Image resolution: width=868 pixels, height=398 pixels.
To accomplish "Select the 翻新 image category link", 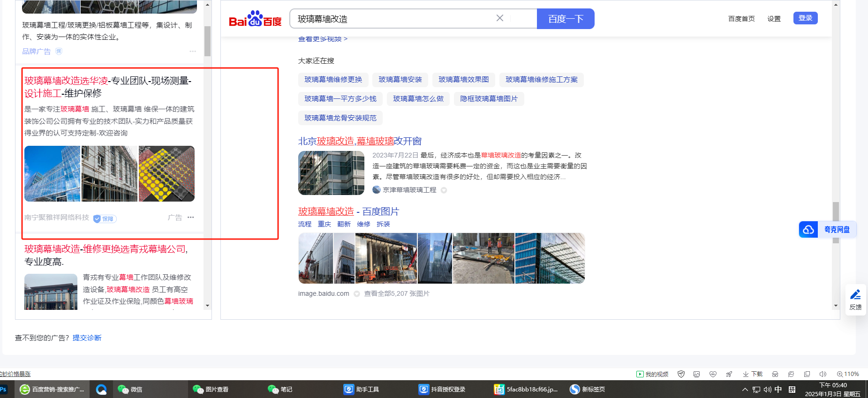I will coord(344,224).
